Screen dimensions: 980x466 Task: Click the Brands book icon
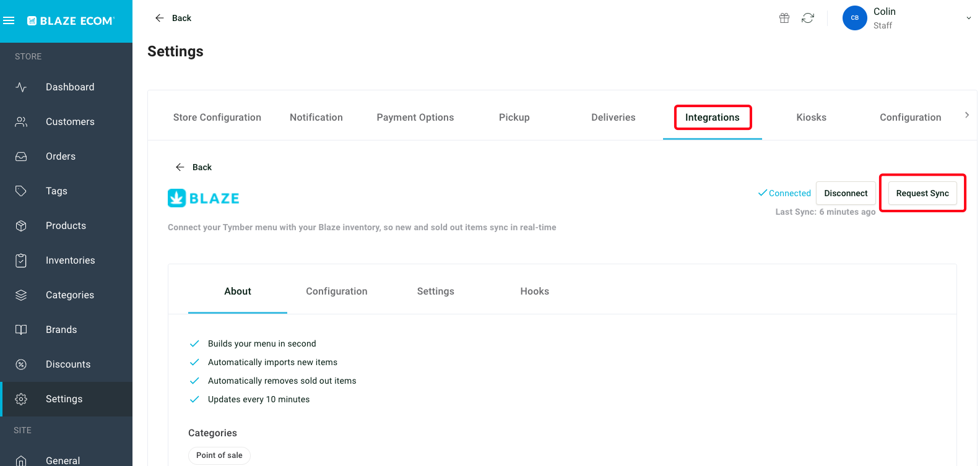point(21,330)
